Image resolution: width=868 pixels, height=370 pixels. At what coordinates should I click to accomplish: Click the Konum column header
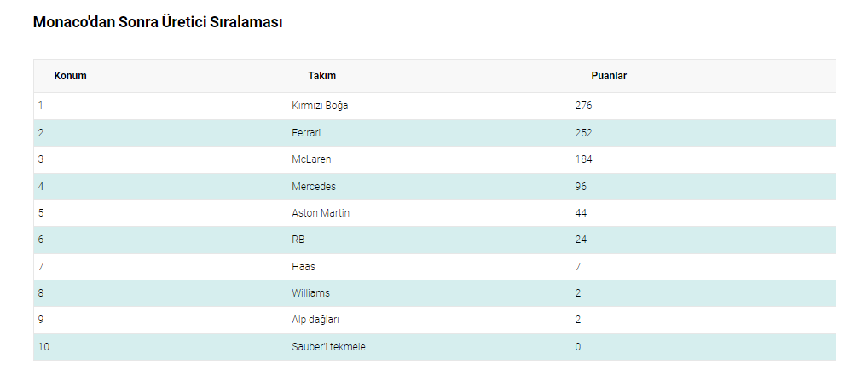(70, 76)
